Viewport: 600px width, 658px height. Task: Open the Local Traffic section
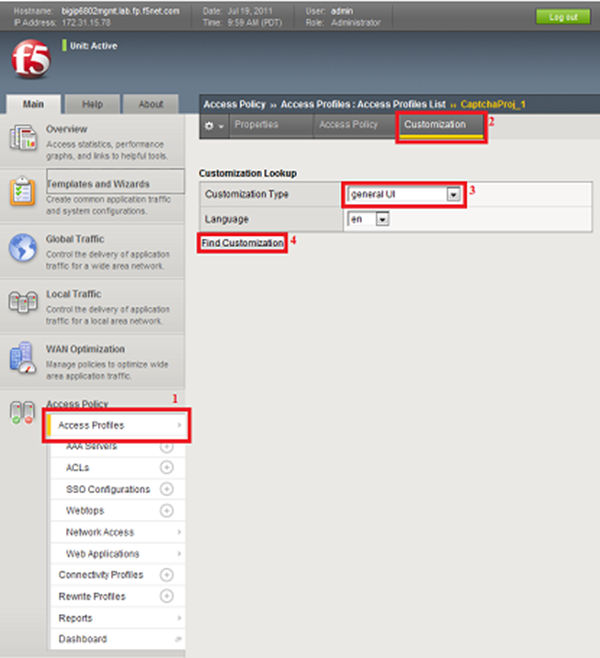click(x=73, y=294)
